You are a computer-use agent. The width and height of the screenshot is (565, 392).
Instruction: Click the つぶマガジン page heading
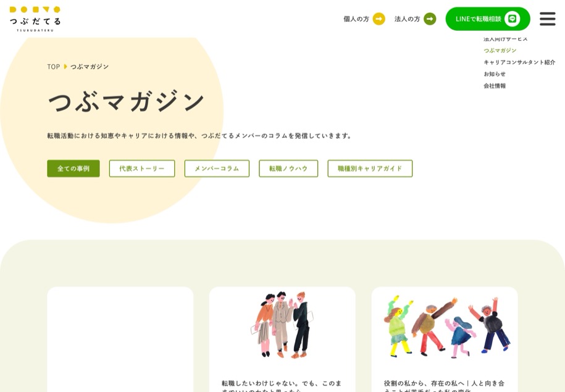pyautogui.click(x=126, y=102)
